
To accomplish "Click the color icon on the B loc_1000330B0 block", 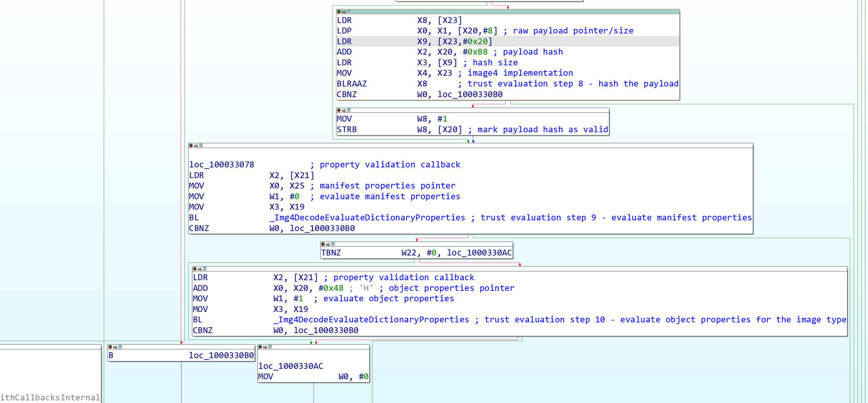I will [x=110, y=347].
